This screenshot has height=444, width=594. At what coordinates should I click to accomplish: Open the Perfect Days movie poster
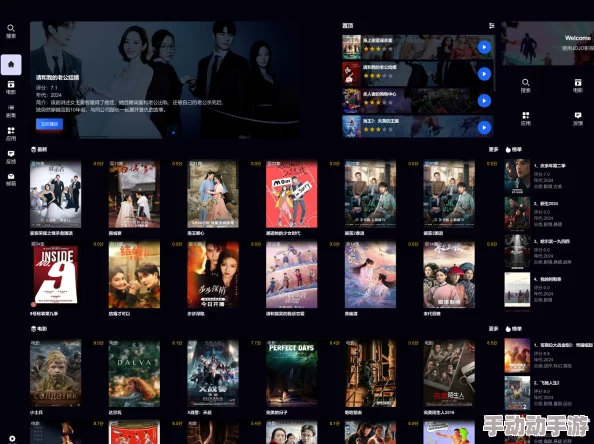coord(292,374)
